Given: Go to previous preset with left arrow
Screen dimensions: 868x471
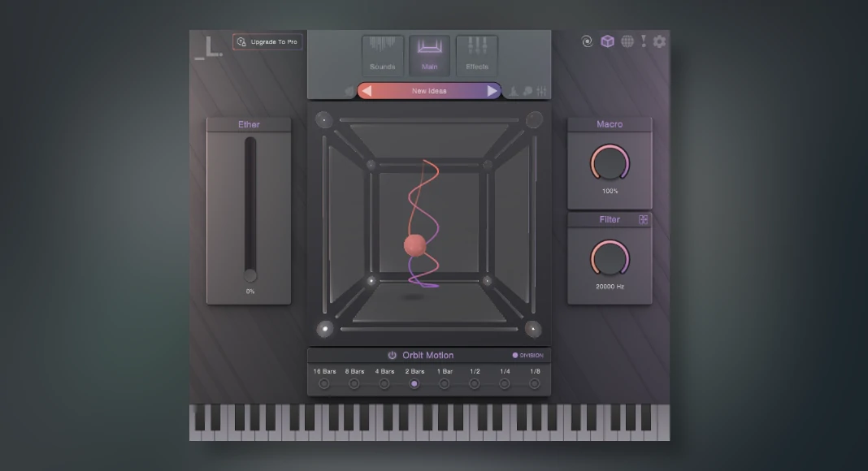Looking at the screenshot, I should pyautogui.click(x=367, y=91).
